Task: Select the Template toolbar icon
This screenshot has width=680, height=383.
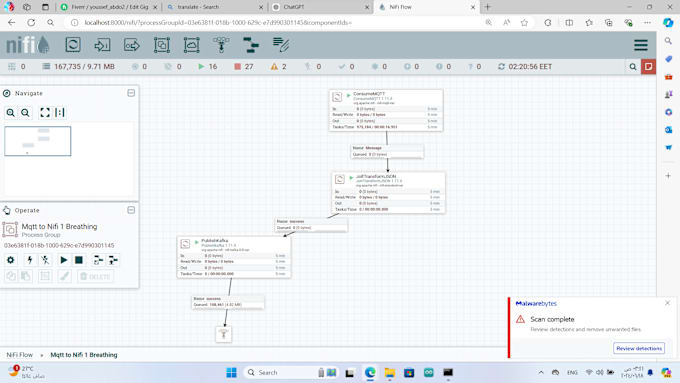Action: coord(251,45)
